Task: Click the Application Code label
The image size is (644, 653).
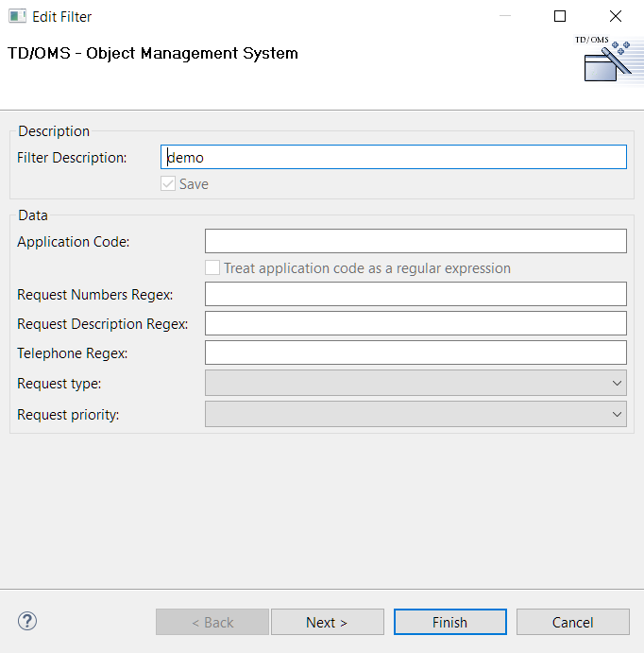Action: coord(74,242)
